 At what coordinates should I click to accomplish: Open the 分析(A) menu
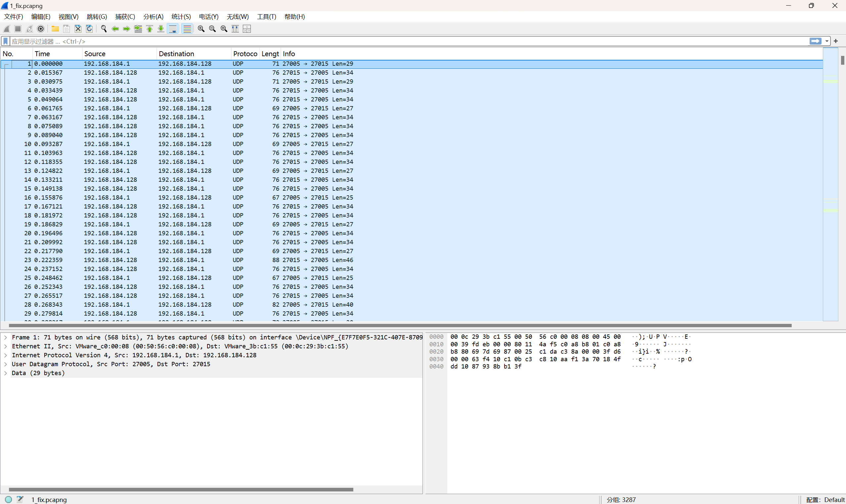[153, 17]
